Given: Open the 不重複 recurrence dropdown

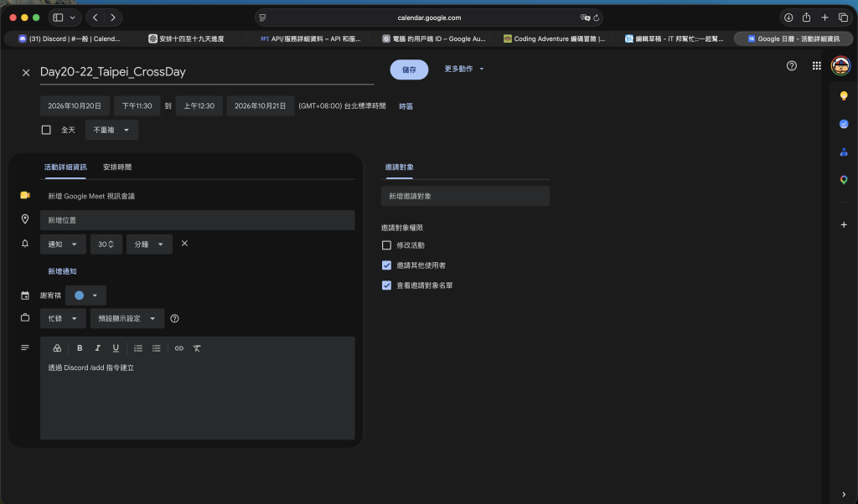Looking at the screenshot, I should tap(111, 130).
